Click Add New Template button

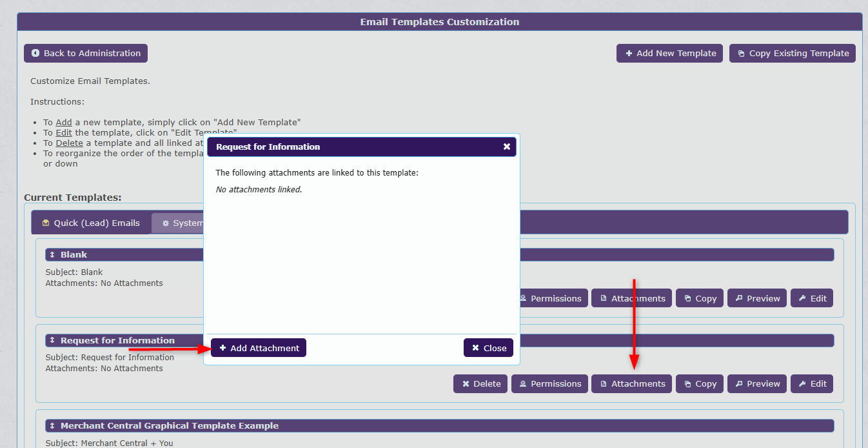(x=669, y=53)
